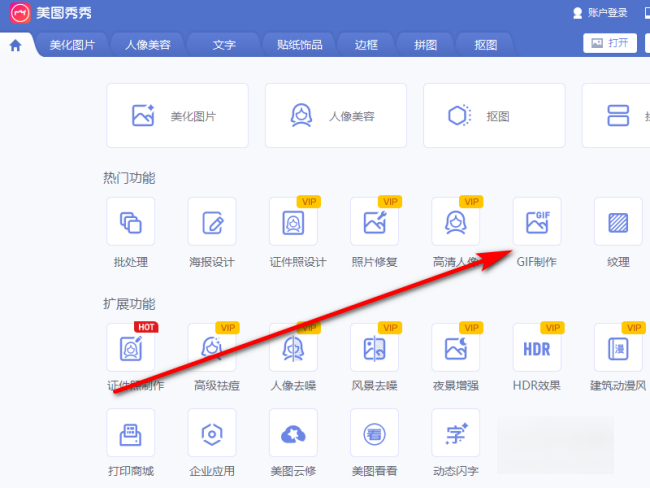The width and height of the screenshot is (650, 488).
Task: Open 打印商城 print store
Action: tap(130, 432)
